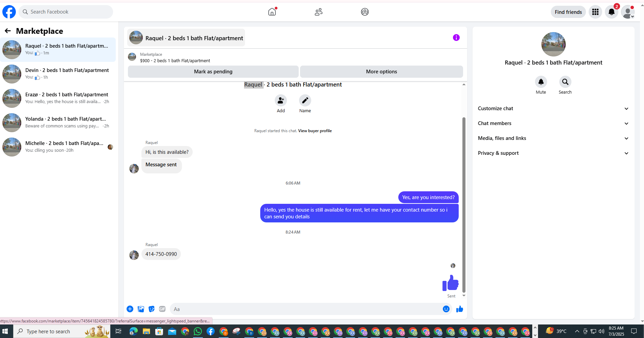644x338 pixels.
Task: Open Mail app in the taskbar
Action: (x=172, y=332)
